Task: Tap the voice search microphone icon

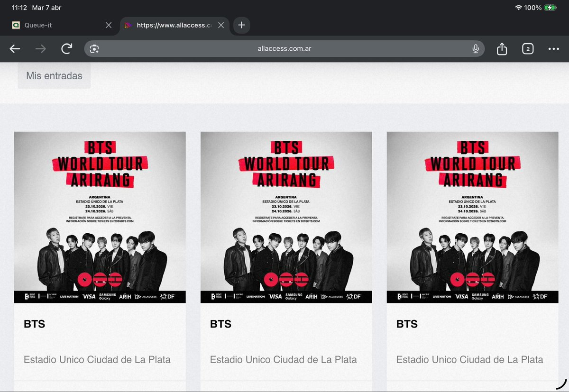Action: pyautogui.click(x=476, y=49)
